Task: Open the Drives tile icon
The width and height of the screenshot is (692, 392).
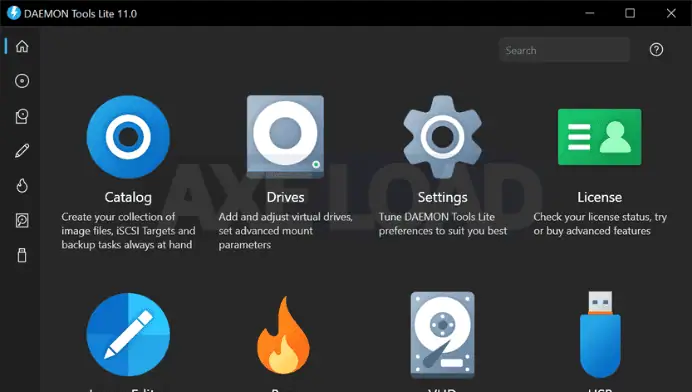Action: (x=285, y=137)
